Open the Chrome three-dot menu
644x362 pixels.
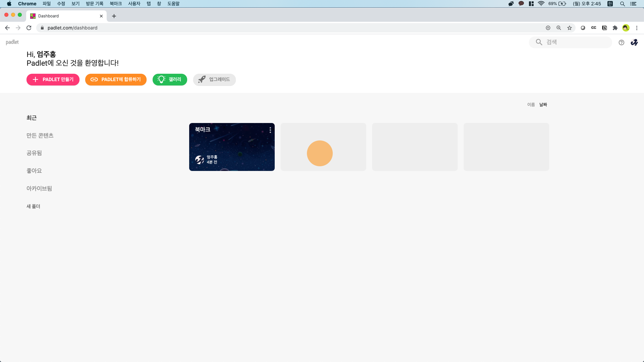[637, 28]
